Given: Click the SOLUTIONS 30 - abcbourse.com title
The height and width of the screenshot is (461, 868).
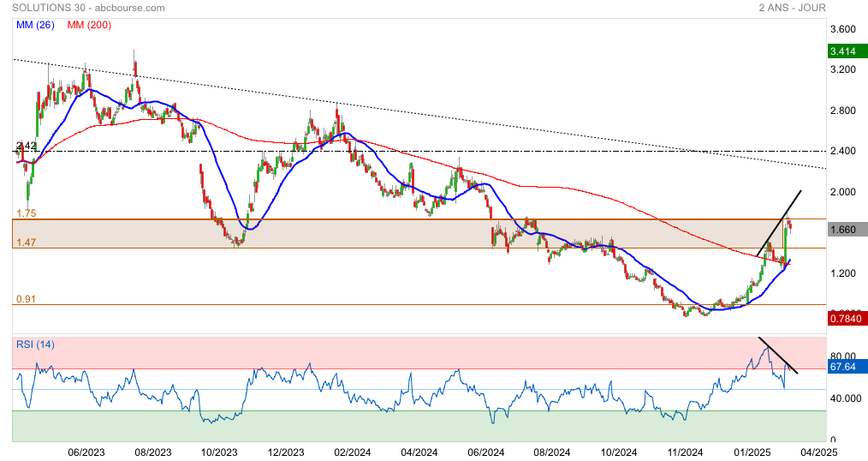Looking at the screenshot, I should click(x=88, y=8).
